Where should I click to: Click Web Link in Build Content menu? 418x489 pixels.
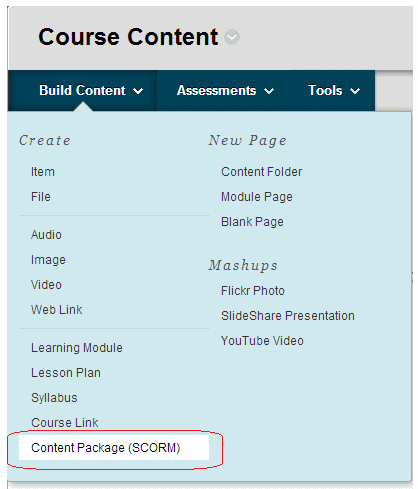pos(56,310)
